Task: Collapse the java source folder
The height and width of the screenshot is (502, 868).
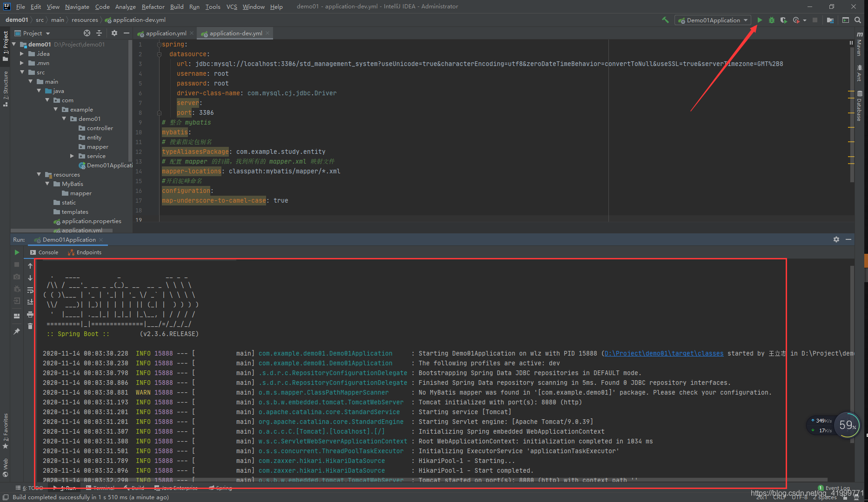Action: pyautogui.click(x=39, y=91)
